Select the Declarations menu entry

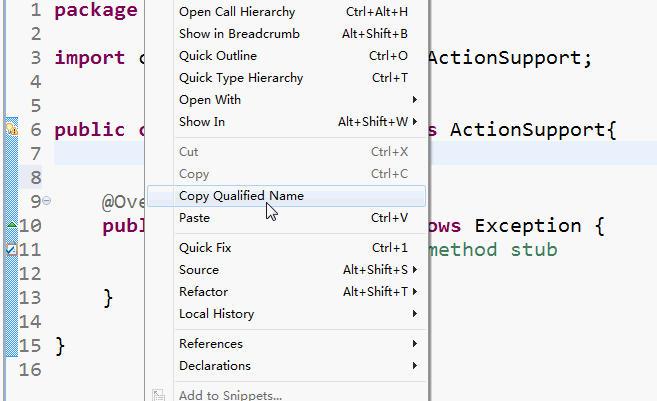[x=215, y=366]
